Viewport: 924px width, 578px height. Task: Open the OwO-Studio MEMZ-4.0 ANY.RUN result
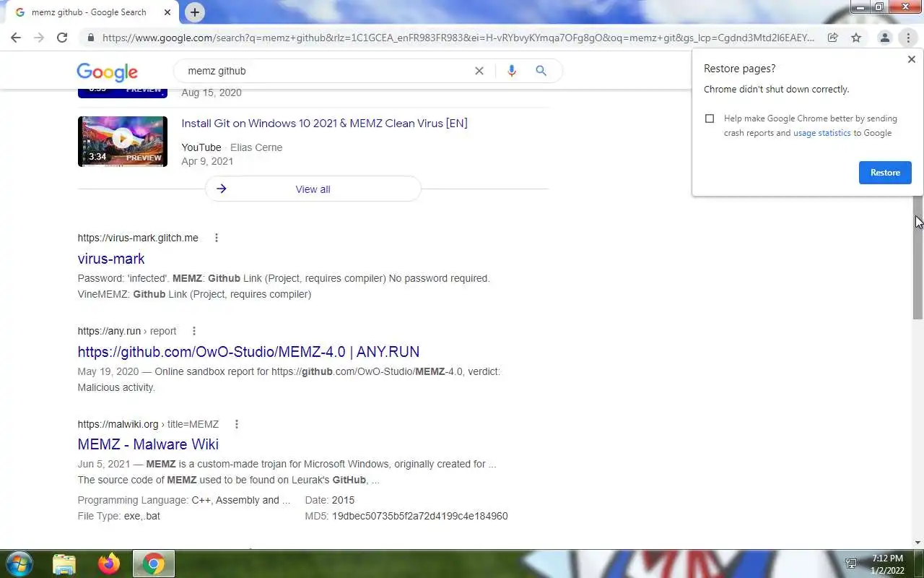pyautogui.click(x=248, y=352)
